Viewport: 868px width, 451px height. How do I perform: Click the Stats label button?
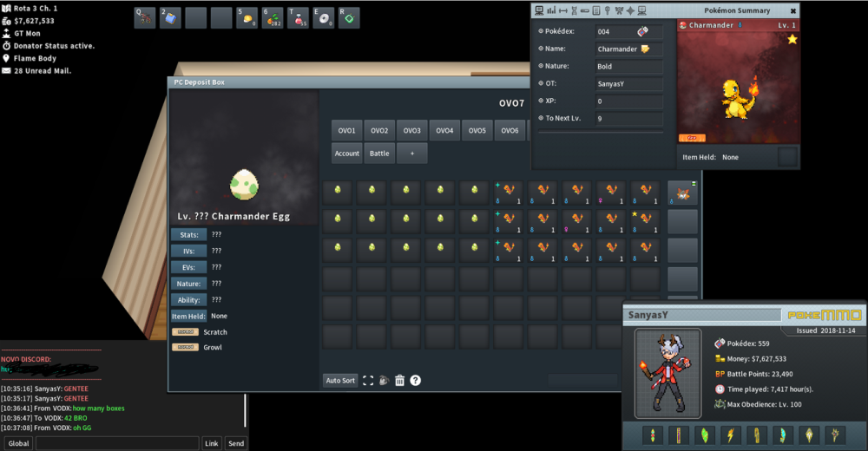coord(188,235)
